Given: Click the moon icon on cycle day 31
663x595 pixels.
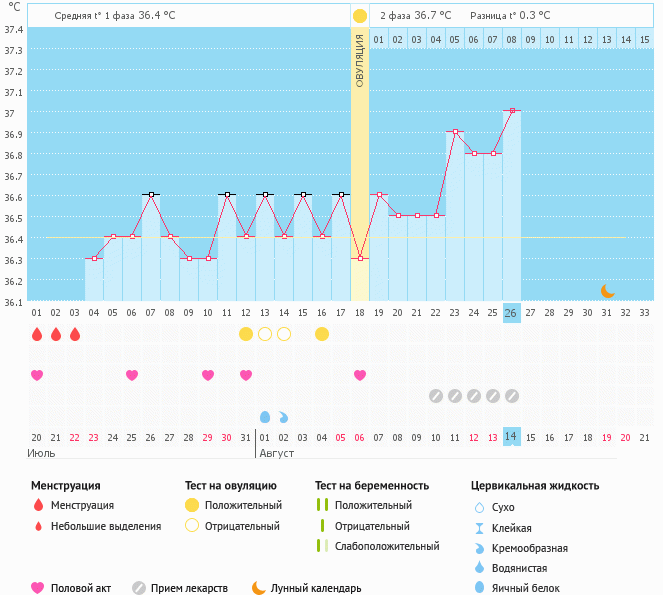Looking at the screenshot, I should coord(607,291).
